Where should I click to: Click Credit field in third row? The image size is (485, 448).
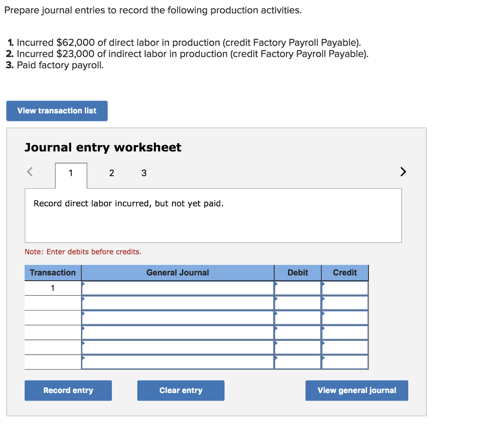345,318
